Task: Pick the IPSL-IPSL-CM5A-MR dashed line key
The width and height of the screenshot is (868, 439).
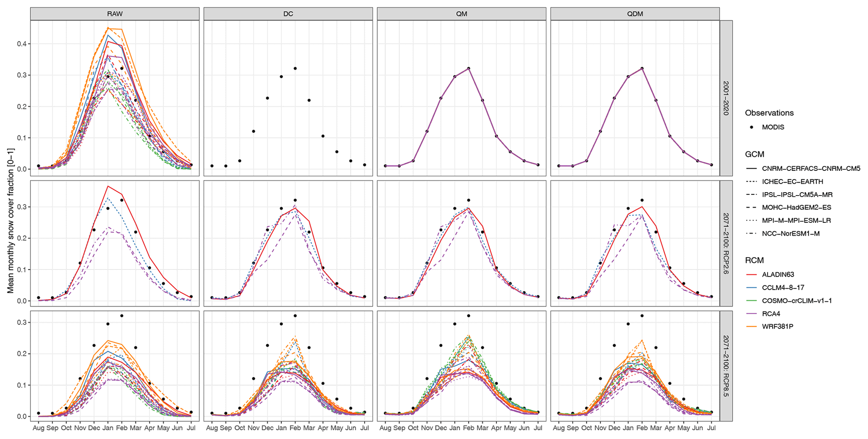Action: point(752,195)
